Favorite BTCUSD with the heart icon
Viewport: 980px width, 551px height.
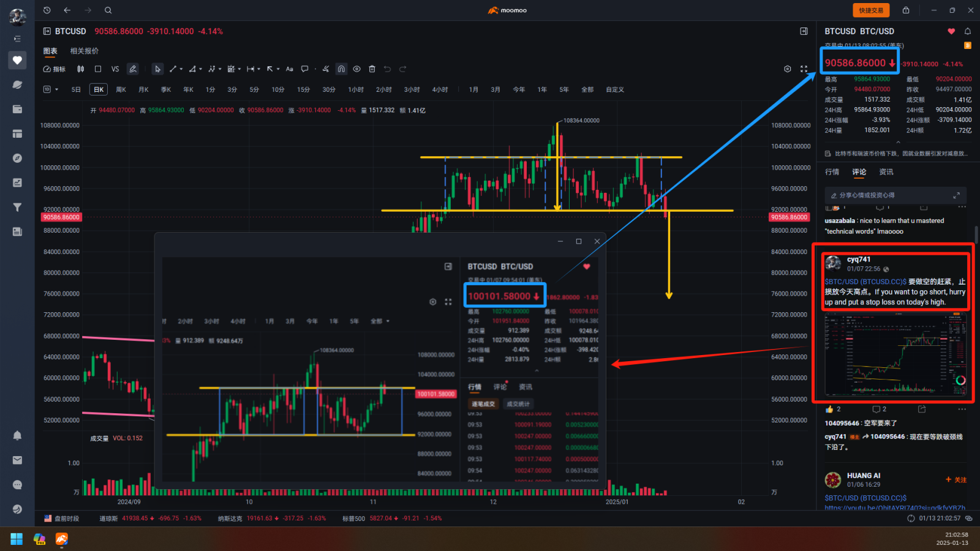pos(951,31)
